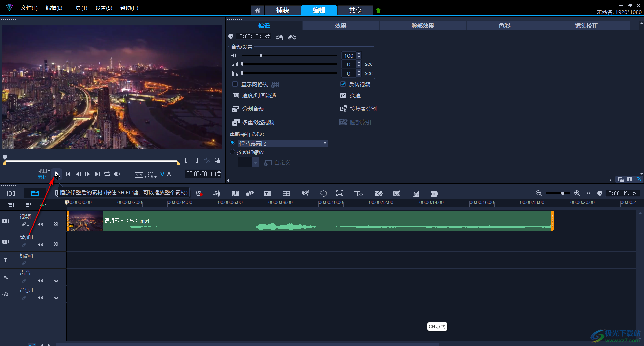644x346 pixels.
Task: Uncheck reverse video checkbox
Action: pos(343,84)
